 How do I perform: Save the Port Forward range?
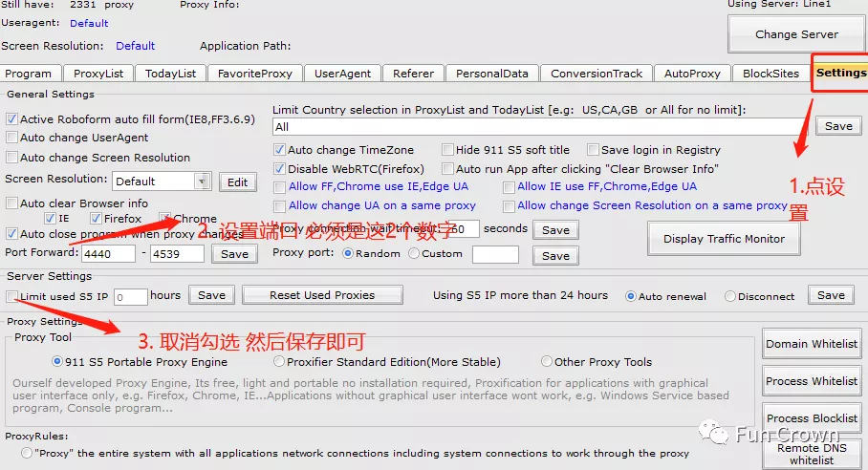click(235, 254)
